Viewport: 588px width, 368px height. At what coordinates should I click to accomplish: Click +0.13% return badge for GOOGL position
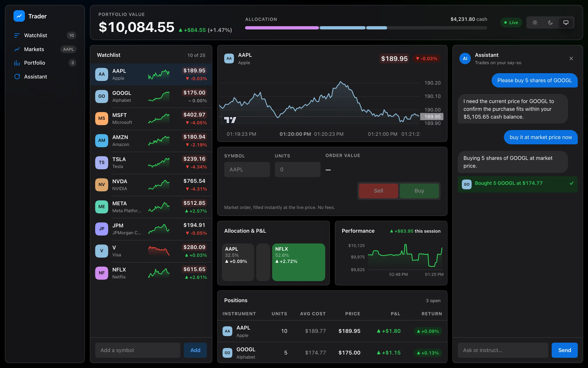[428, 353]
